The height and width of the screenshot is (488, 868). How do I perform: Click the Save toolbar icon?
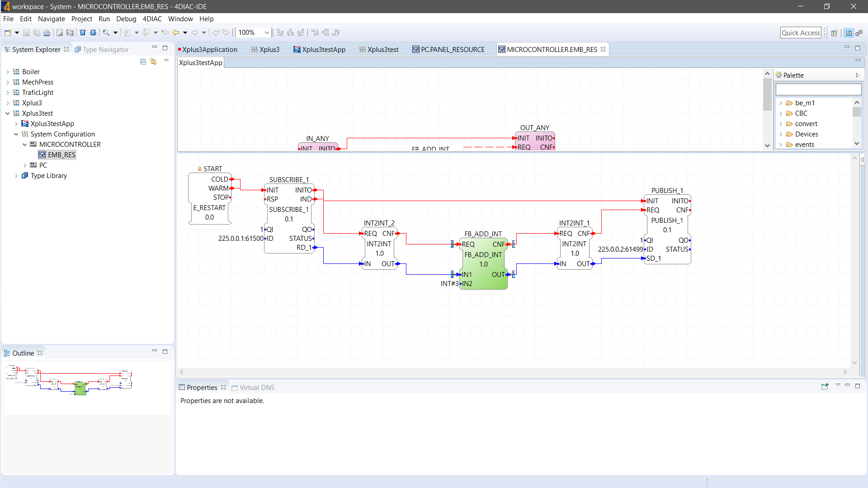(x=26, y=33)
